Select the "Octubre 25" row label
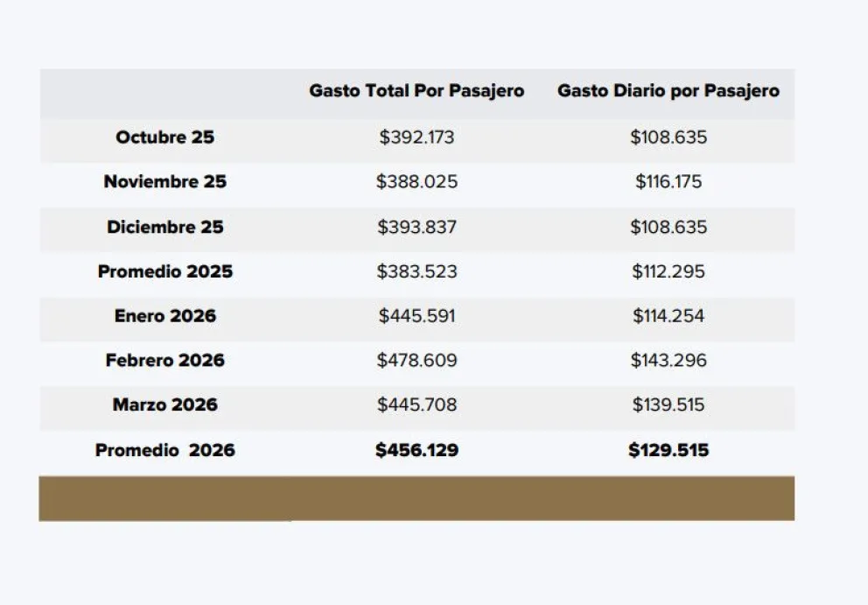868x605 pixels. (164, 137)
